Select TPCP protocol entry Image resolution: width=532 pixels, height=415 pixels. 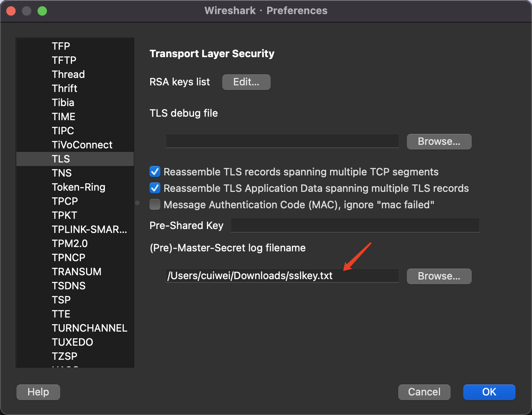pyautogui.click(x=75, y=201)
